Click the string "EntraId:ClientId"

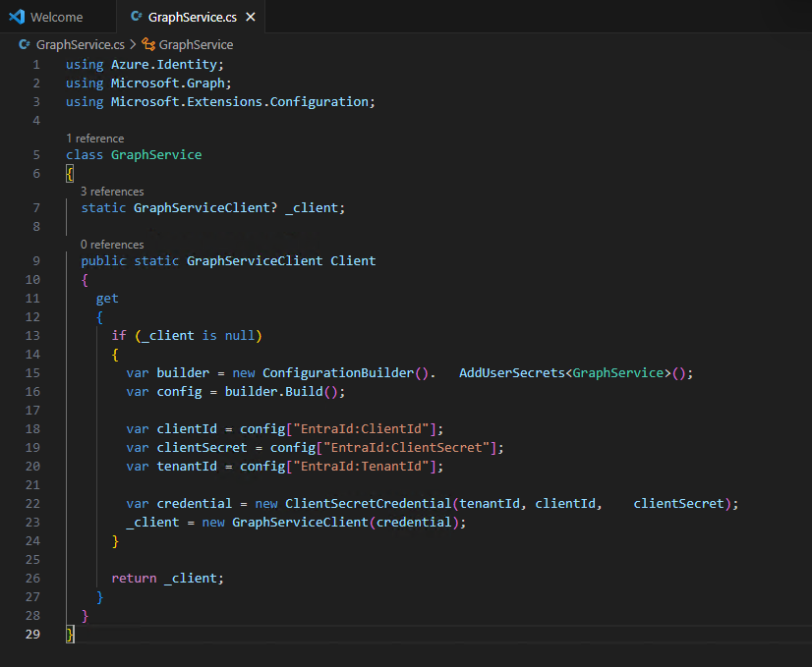point(361,429)
